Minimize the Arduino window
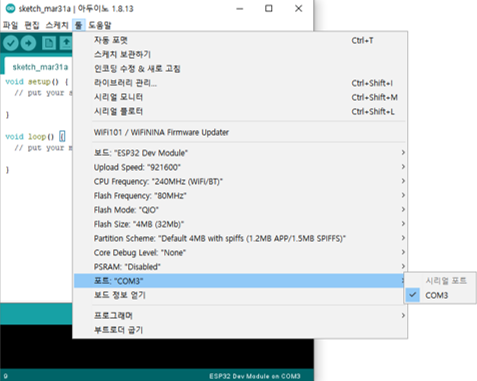The image size is (477, 381). click(240, 9)
